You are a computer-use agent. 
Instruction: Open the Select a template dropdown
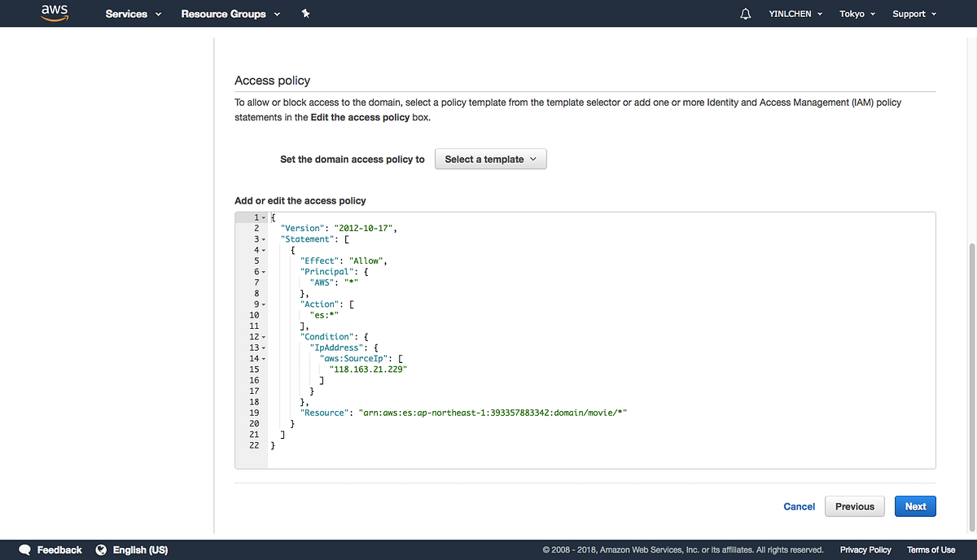[490, 159]
